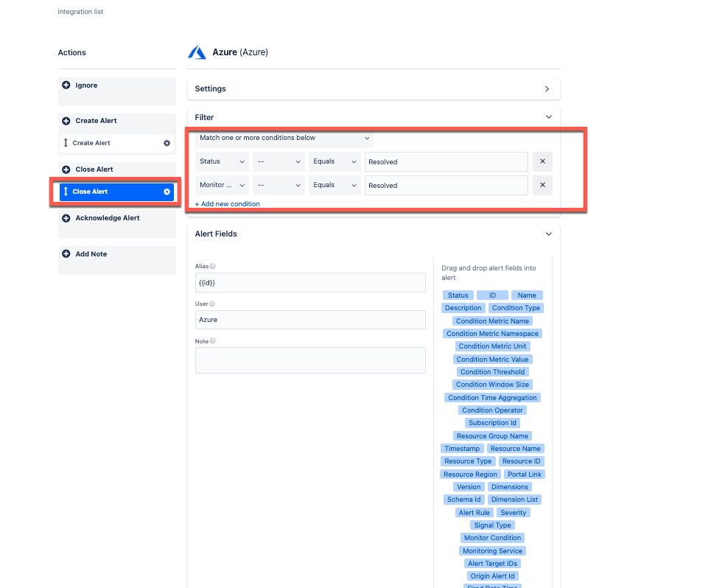Select the ID field tag
This screenshot has height=588, width=711.
pos(492,295)
